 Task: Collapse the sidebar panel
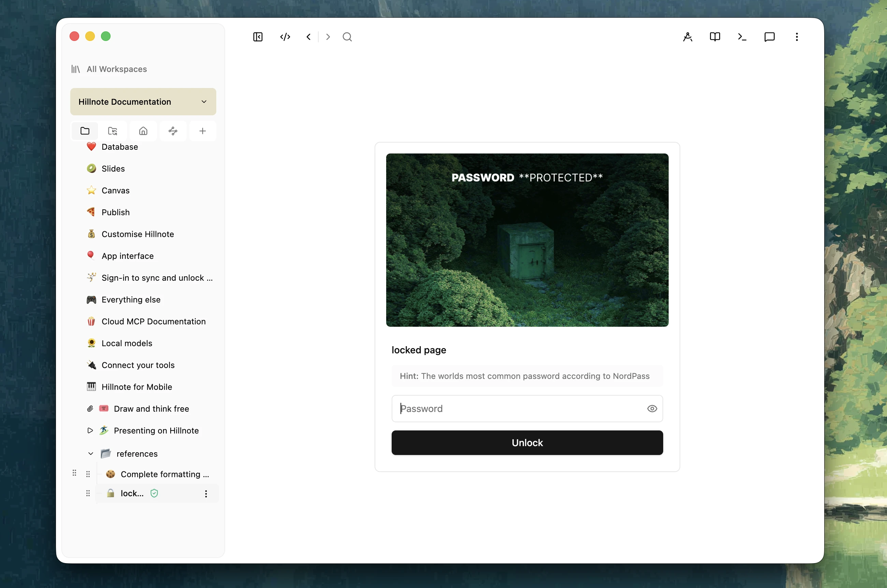pos(258,37)
